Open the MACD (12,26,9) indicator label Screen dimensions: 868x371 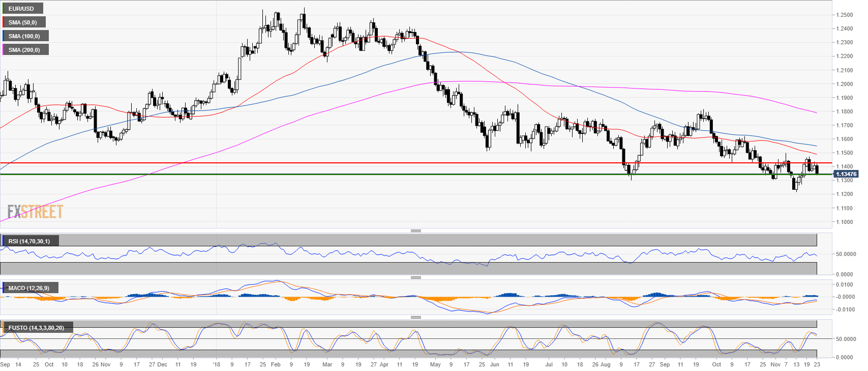[x=29, y=288]
